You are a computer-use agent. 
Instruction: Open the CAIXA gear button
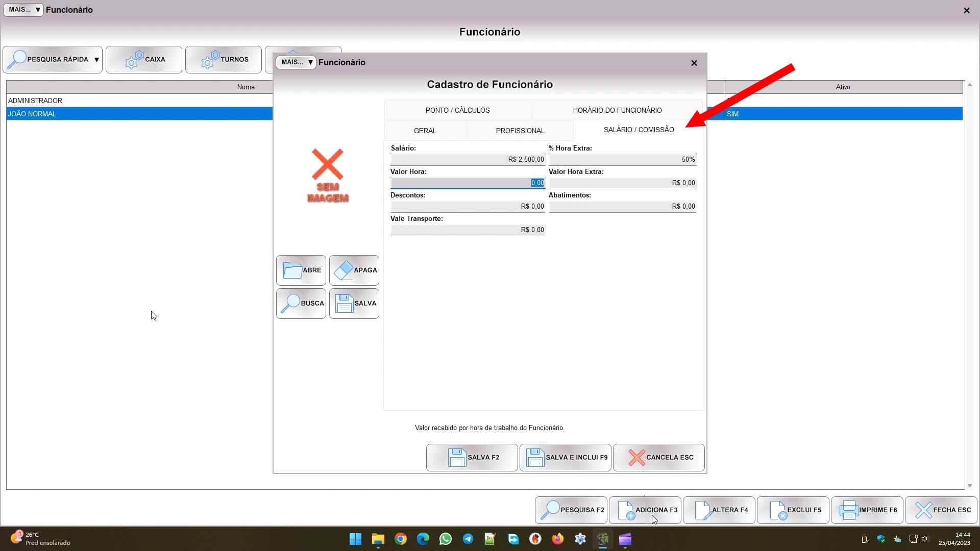click(x=144, y=60)
